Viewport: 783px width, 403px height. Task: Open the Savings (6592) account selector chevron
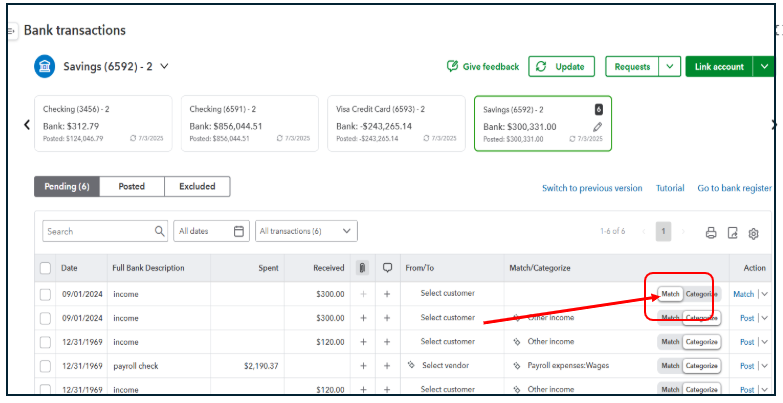pos(164,66)
